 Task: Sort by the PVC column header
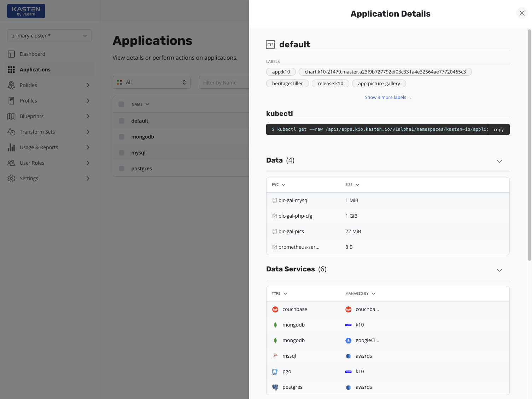point(279,185)
